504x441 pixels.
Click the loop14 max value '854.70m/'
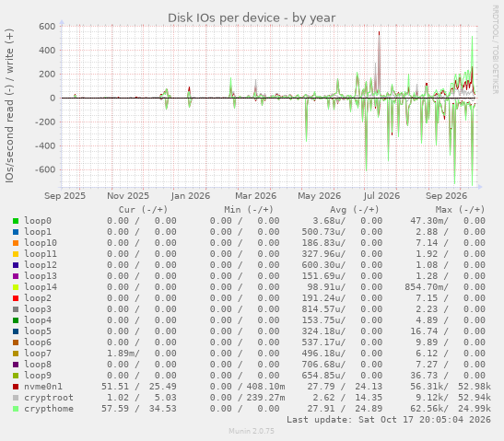tap(427, 287)
